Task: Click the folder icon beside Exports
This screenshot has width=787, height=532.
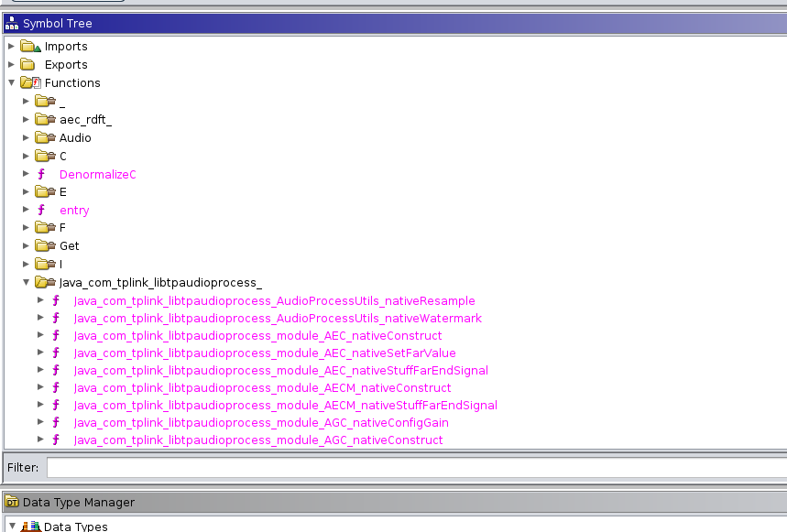Action: coord(27,65)
